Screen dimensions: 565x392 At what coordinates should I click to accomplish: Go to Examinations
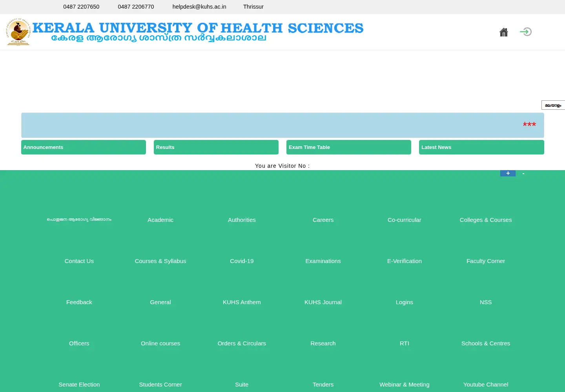point(323,261)
